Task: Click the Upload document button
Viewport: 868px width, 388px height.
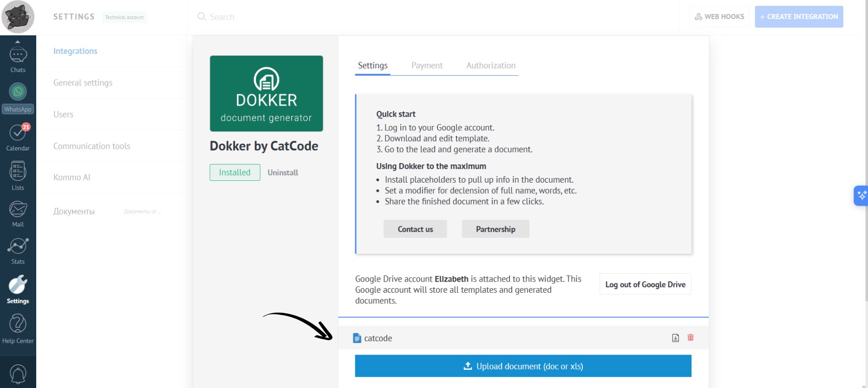Action: [x=523, y=366]
